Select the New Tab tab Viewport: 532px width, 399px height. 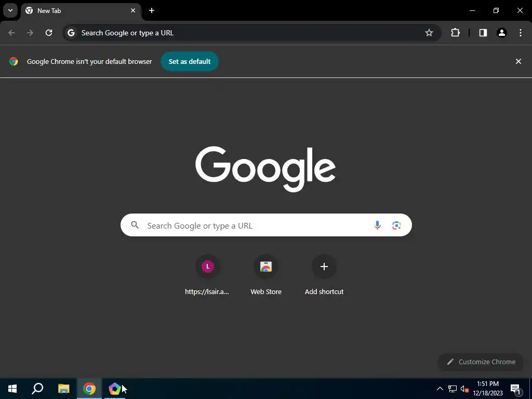[x=81, y=11]
